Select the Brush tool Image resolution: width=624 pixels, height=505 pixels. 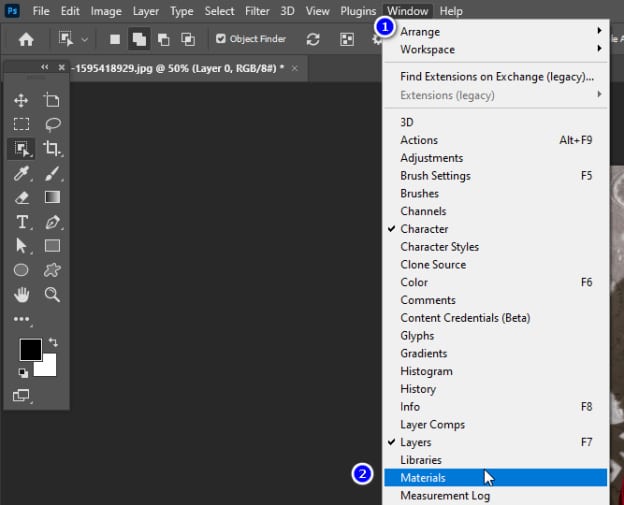[52, 174]
